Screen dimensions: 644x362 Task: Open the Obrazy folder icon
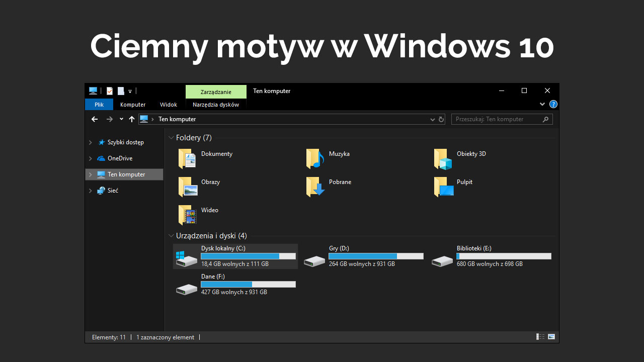point(187,187)
